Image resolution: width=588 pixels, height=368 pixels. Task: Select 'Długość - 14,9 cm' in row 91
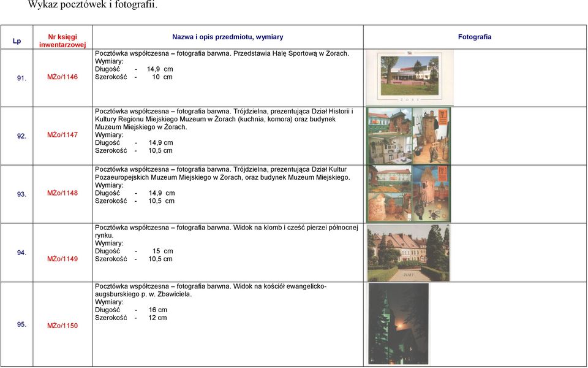point(134,69)
